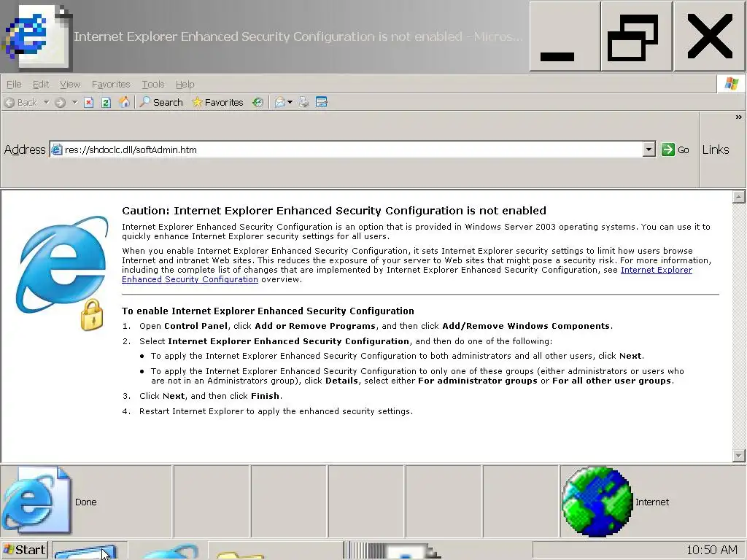Close the Internet Explorer window
Image resolution: width=747 pixels, height=560 pixels.
(x=709, y=36)
